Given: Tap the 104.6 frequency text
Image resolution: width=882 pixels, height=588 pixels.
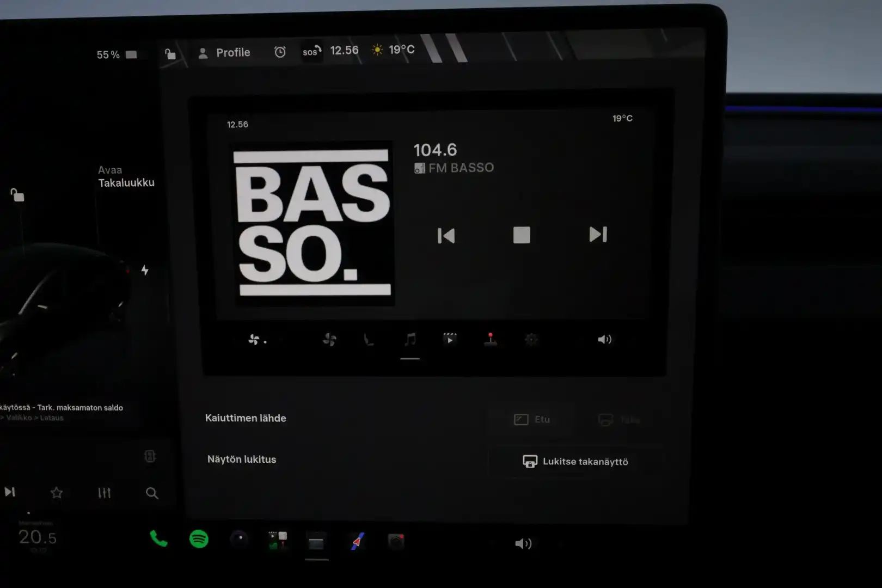Looking at the screenshot, I should 435,150.
